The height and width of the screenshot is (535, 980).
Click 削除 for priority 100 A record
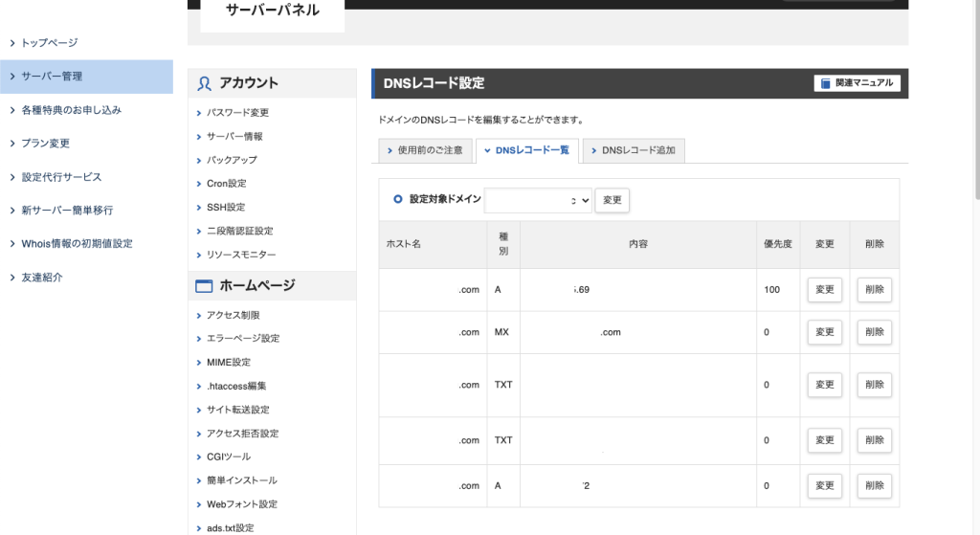tap(875, 290)
